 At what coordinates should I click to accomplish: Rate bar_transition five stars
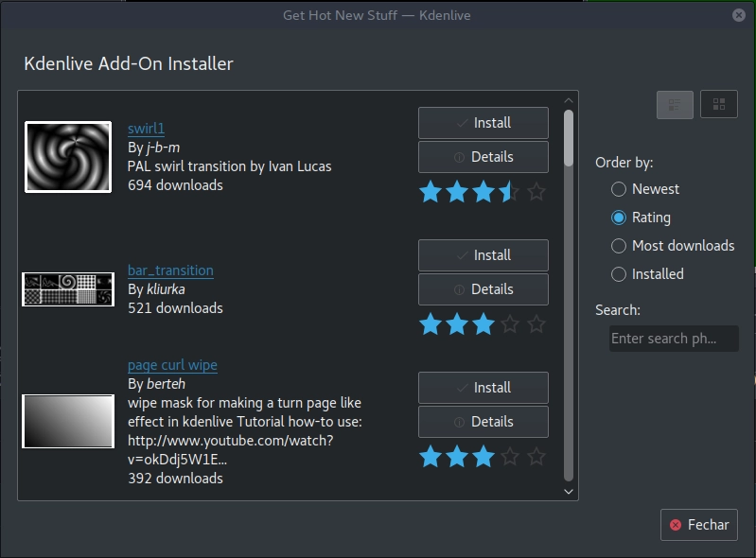(x=536, y=324)
